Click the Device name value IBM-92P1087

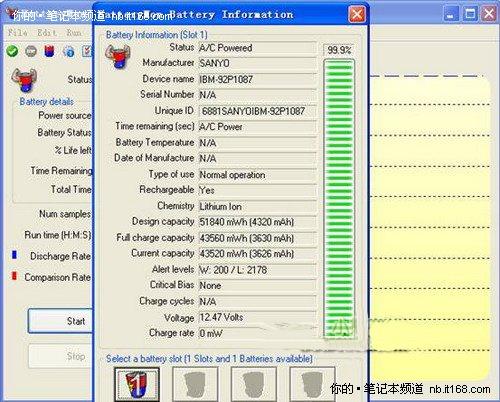257,79
